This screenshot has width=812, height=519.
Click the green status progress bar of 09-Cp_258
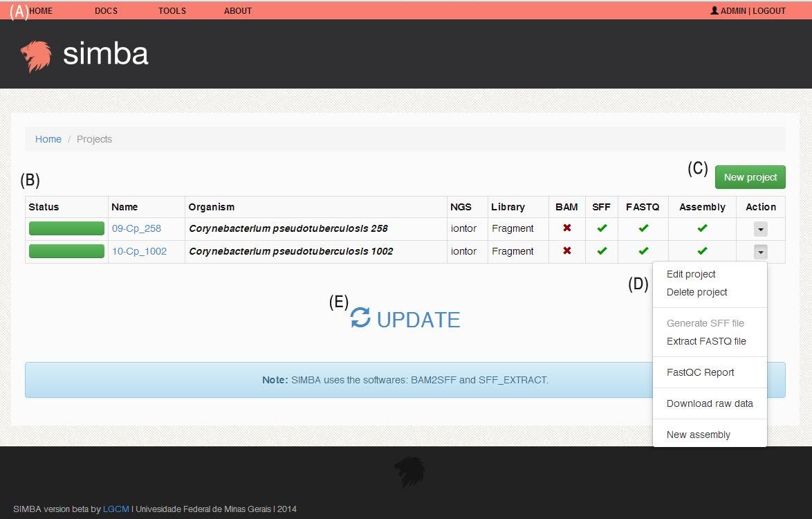click(66, 228)
